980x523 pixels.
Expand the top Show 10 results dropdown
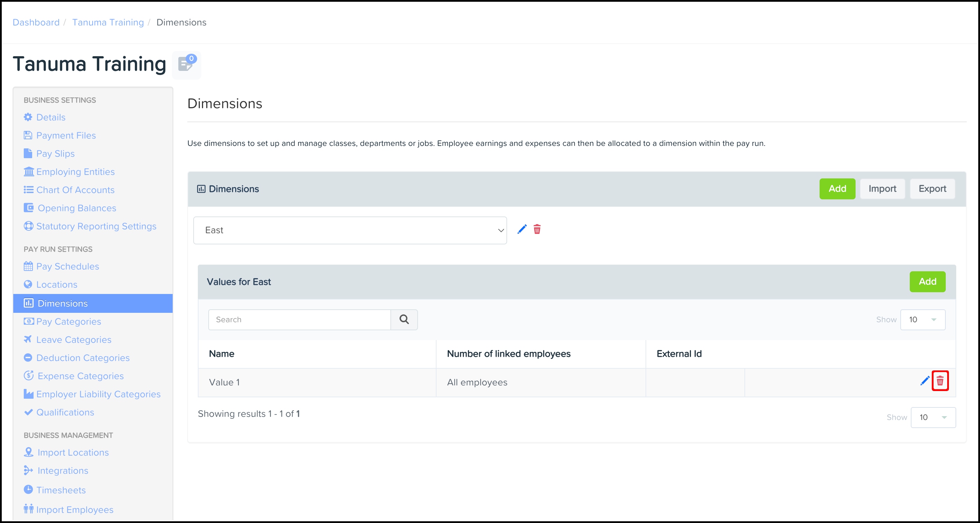click(922, 320)
